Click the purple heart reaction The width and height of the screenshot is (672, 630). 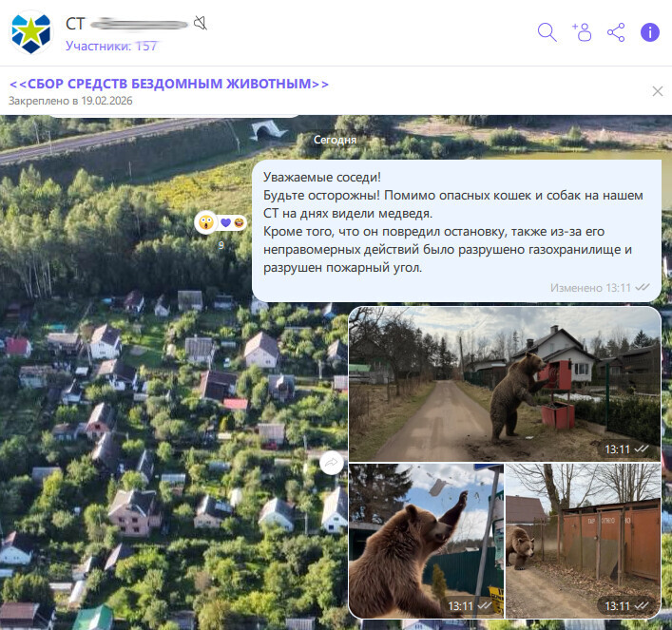coord(226,222)
